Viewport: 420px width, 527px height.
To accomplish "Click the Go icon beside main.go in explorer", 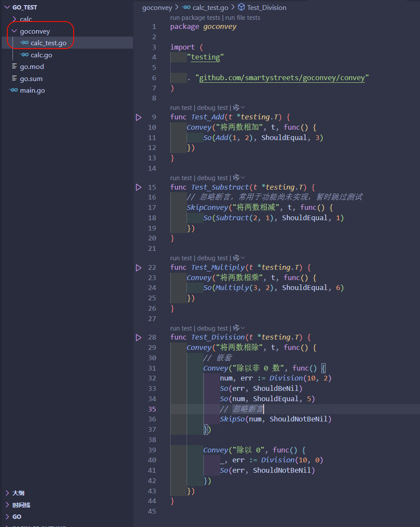I will tap(14, 90).
